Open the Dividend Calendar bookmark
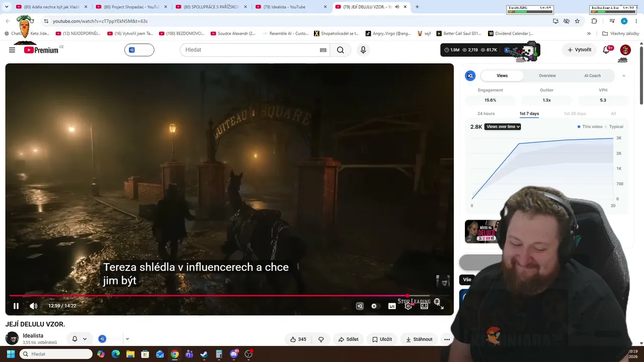This screenshot has height=362, width=644. (x=510, y=34)
